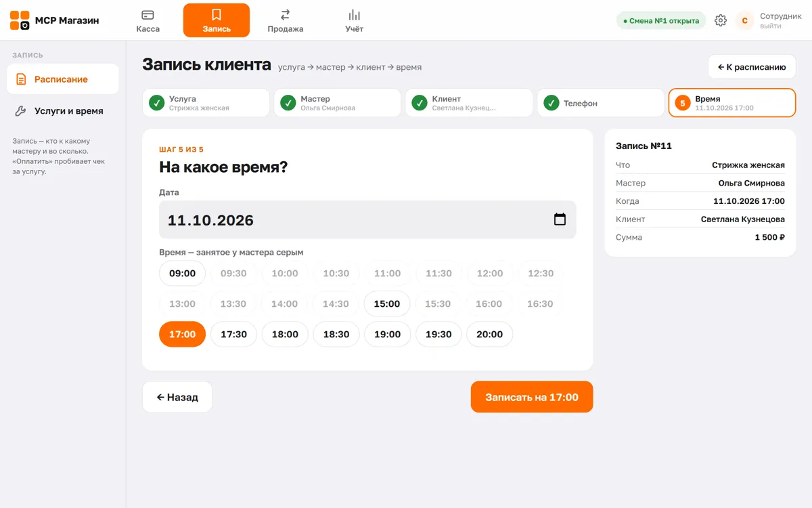Open the Телефон step

coord(601,103)
